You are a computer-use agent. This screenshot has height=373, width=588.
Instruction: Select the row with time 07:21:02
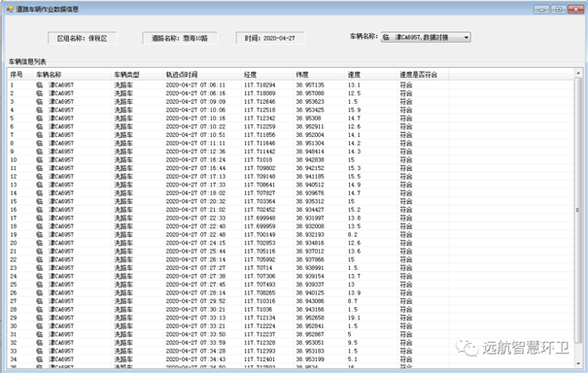[291, 210]
